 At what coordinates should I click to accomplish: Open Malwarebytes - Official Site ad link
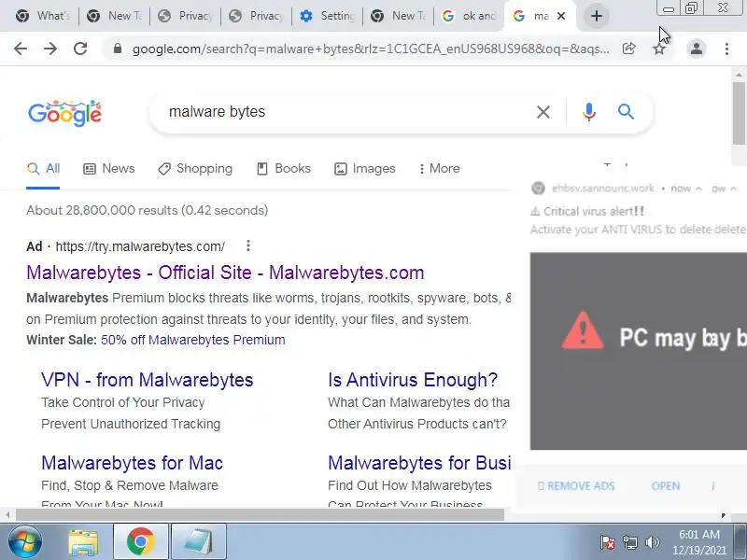pos(225,273)
